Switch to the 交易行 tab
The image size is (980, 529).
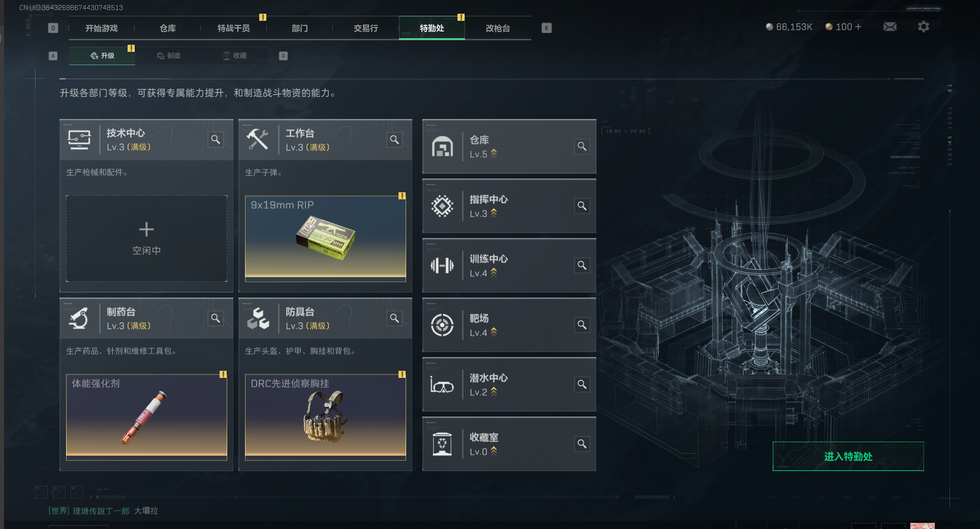[366, 28]
